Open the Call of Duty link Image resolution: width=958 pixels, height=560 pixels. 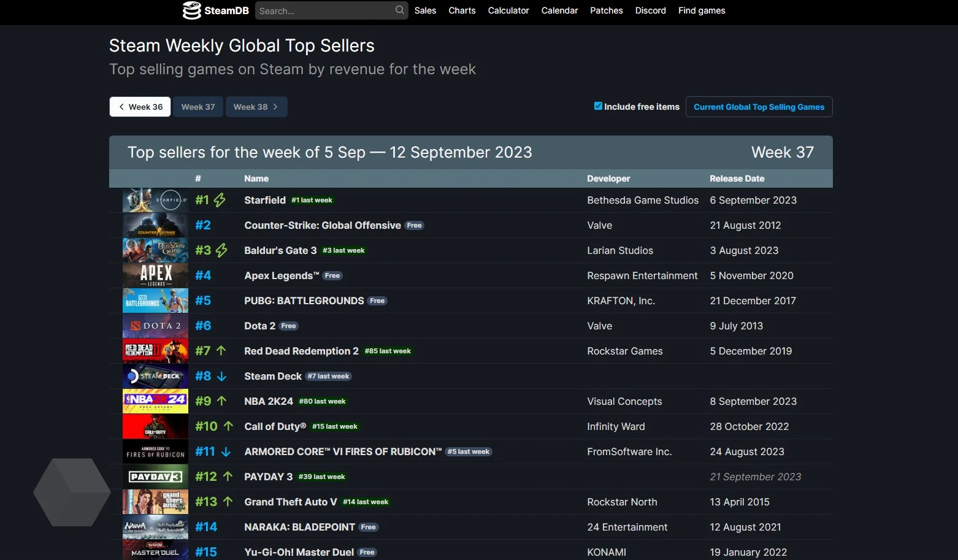point(275,426)
